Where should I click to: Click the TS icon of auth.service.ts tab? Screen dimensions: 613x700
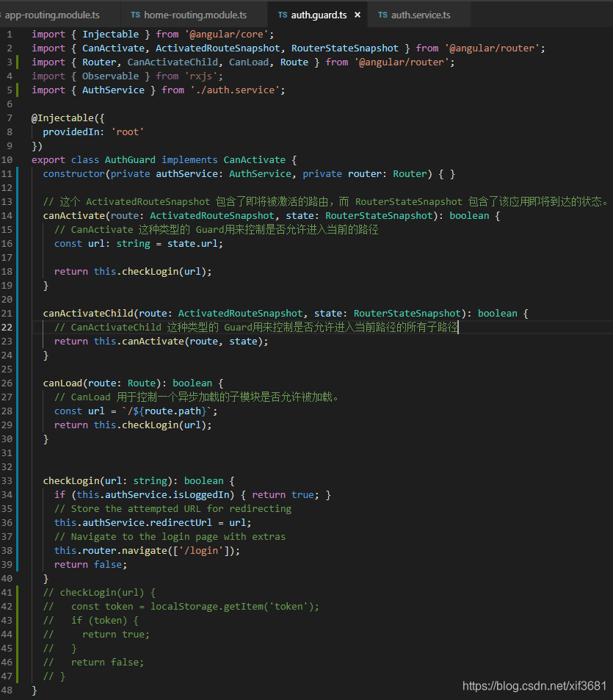pos(382,15)
